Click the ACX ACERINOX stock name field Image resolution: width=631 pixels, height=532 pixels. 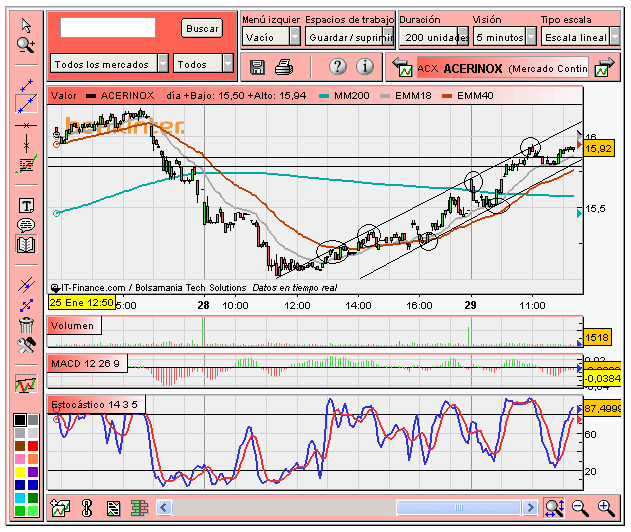tap(503, 68)
